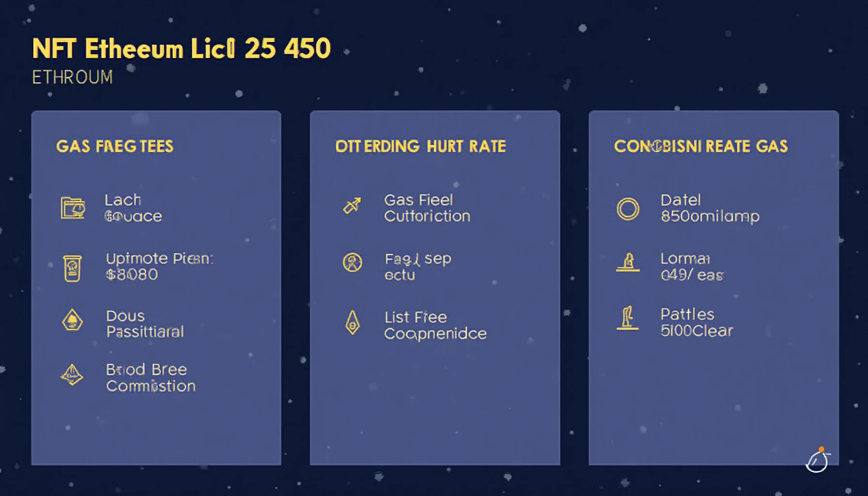The width and height of the screenshot is (868, 496).
Task: Click the hexagon icon beside Dous Passittiaral
Action: click(x=73, y=320)
